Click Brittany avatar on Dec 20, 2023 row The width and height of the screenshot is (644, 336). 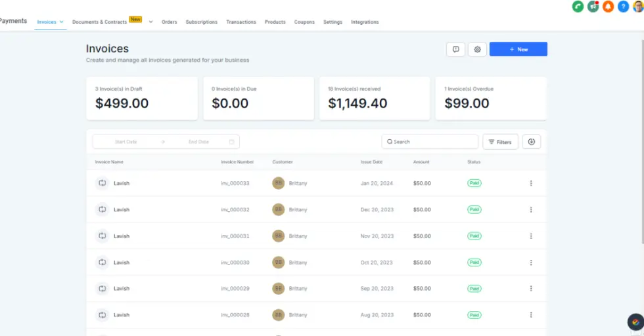pos(279,209)
